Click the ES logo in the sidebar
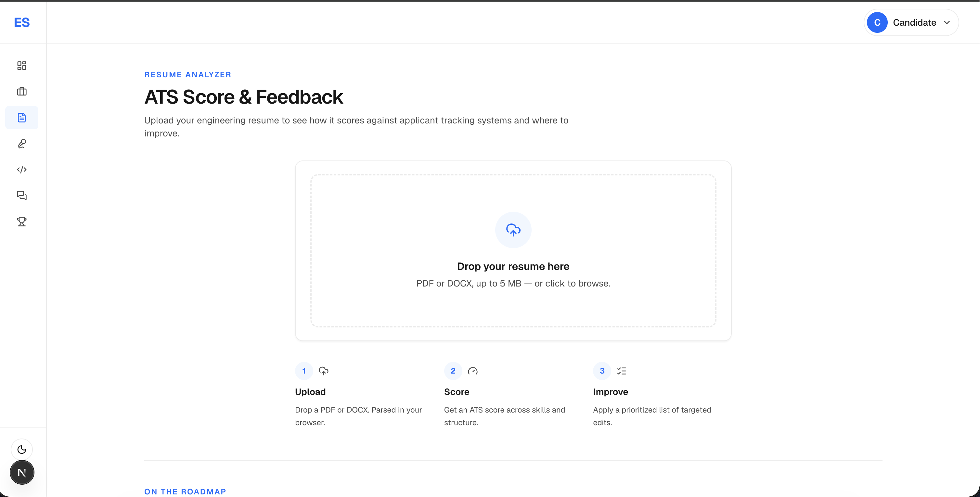 click(x=22, y=22)
